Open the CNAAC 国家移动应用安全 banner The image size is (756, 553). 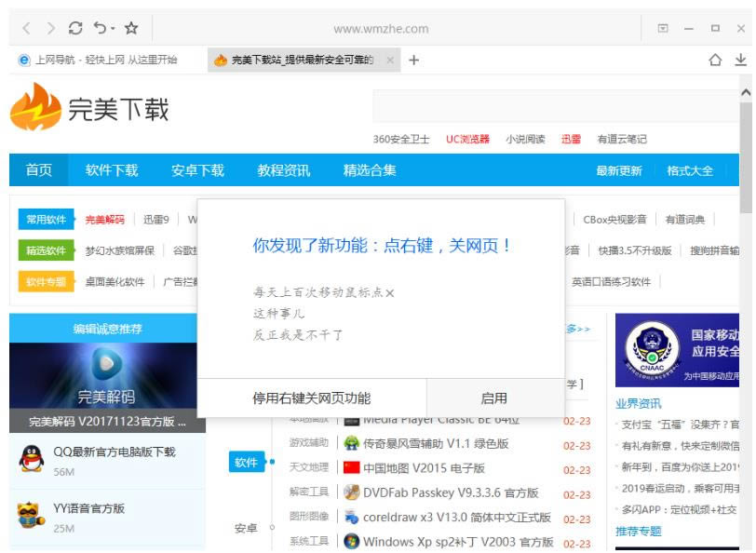(x=677, y=350)
